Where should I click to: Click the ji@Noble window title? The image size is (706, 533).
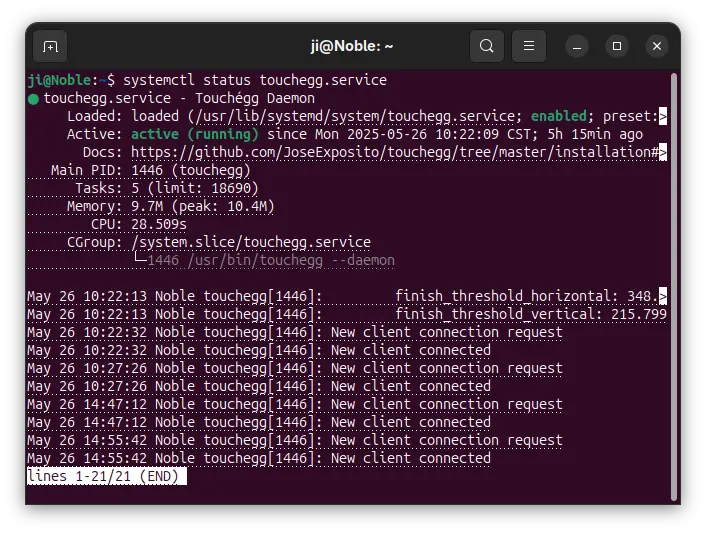(352, 46)
